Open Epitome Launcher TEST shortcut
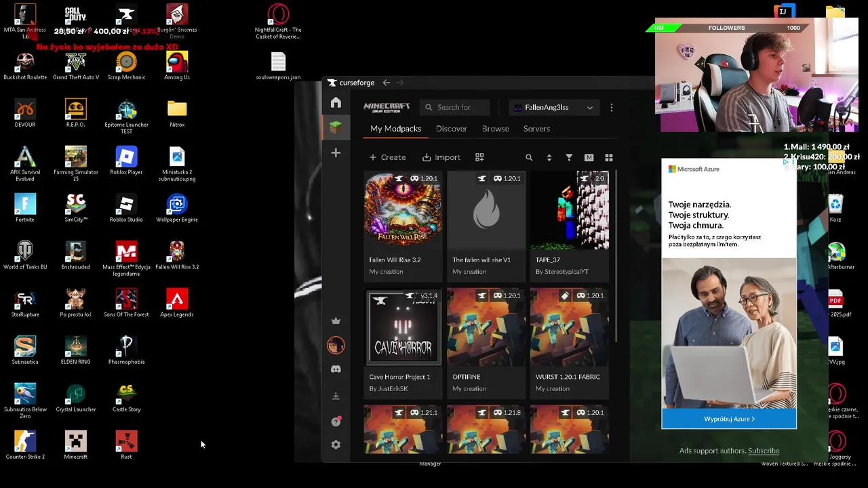Viewport: 868px width, 488px height. (126, 117)
